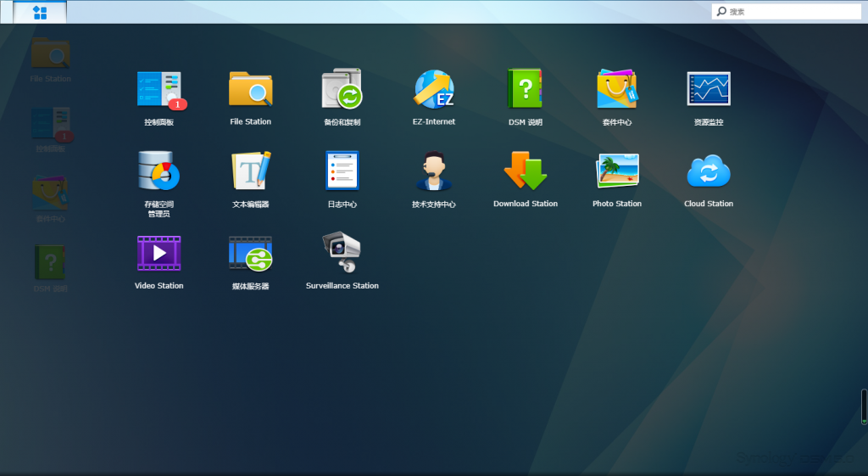The height and width of the screenshot is (476, 868).
Task: Launch Cloud Station
Action: click(709, 180)
